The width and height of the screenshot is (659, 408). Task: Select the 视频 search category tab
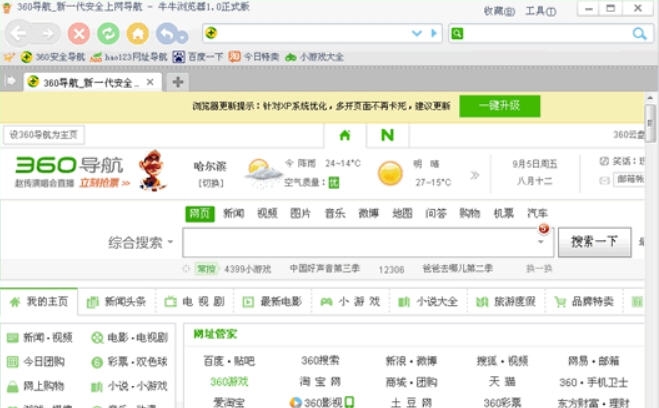coord(267,213)
